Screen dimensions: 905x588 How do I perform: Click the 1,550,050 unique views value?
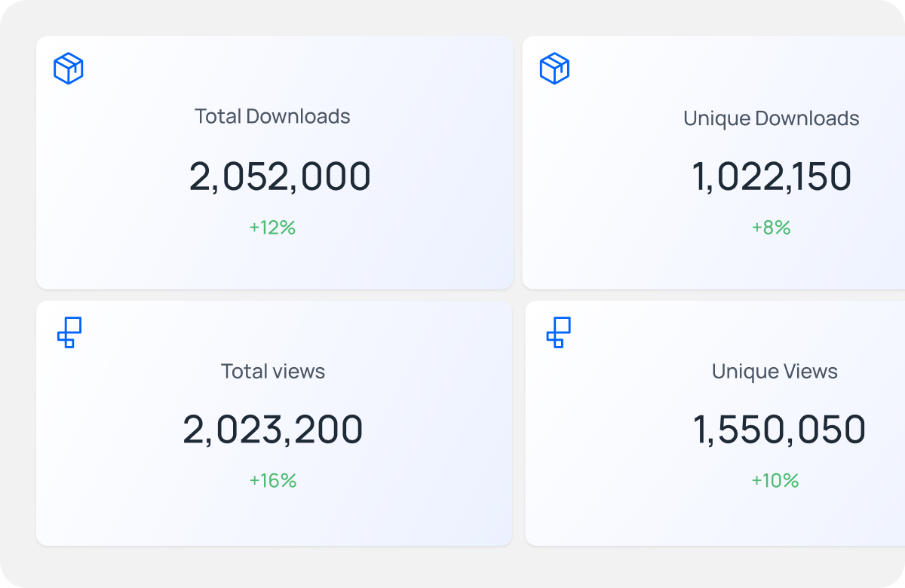tap(779, 430)
